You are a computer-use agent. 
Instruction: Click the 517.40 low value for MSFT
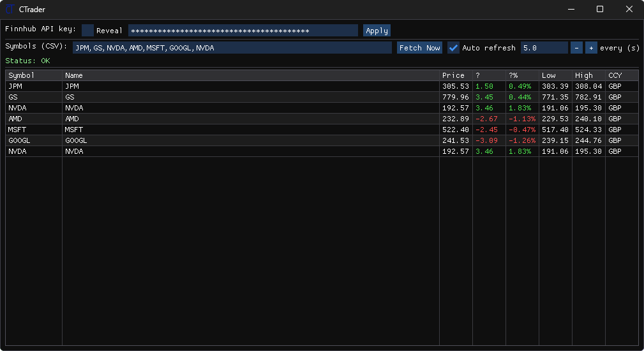pyautogui.click(x=555, y=130)
